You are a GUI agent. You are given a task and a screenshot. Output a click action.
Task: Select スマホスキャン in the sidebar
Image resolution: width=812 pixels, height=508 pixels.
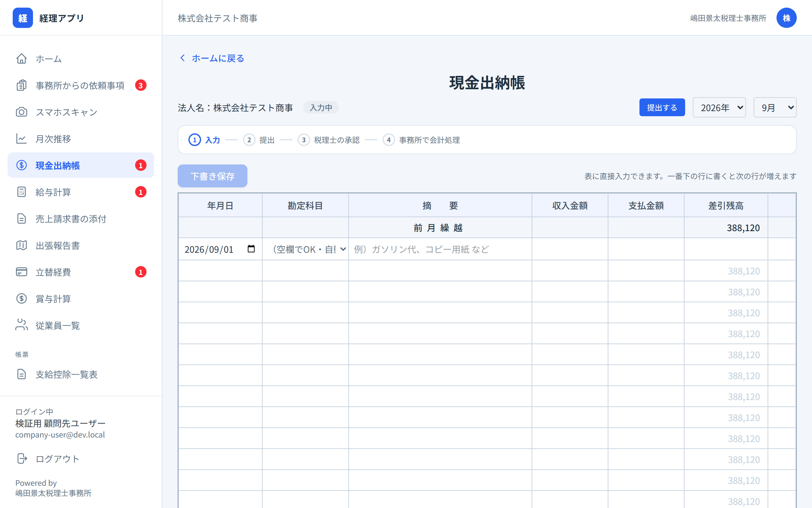coord(81,112)
